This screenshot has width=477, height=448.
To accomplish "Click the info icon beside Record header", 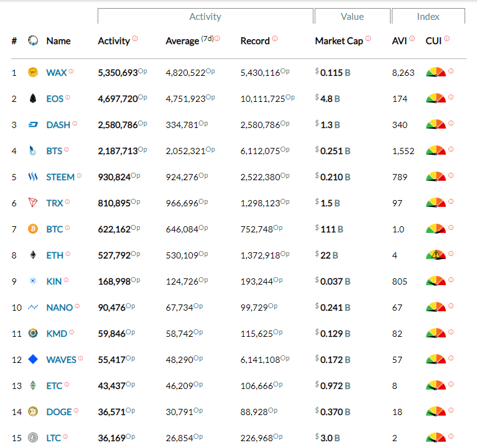I will tap(275, 39).
